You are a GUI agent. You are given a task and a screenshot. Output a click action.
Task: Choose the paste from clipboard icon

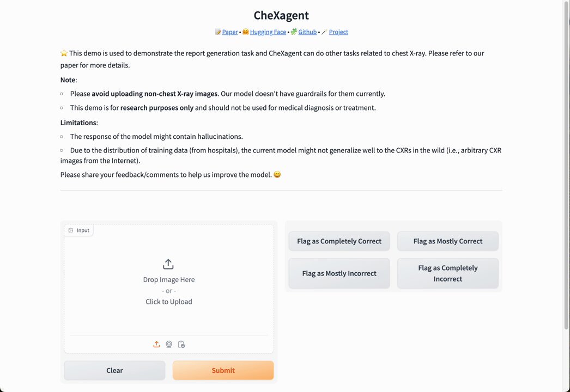tap(181, 344)
